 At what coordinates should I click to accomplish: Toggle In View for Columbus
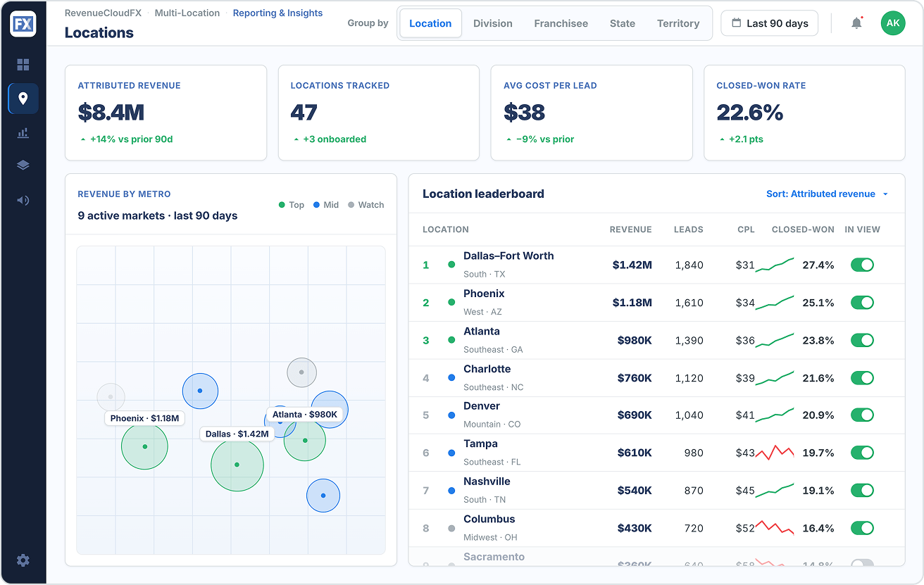click(862, 528)
